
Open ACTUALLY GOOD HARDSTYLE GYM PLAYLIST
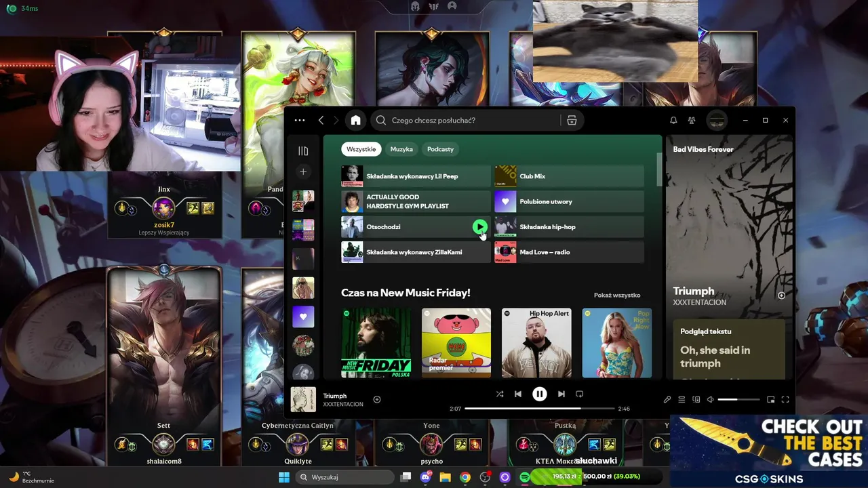pos(416,201)
